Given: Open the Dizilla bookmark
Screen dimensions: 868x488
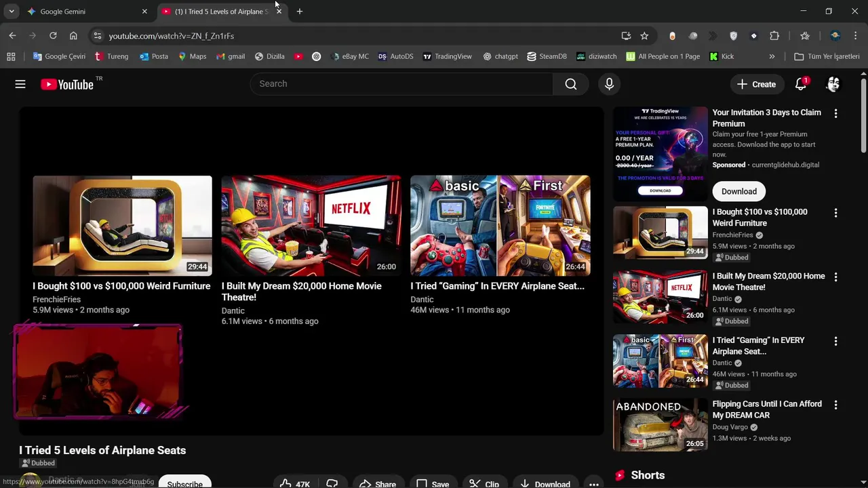Looking at the screenshot, I should (x=269, y=56).
